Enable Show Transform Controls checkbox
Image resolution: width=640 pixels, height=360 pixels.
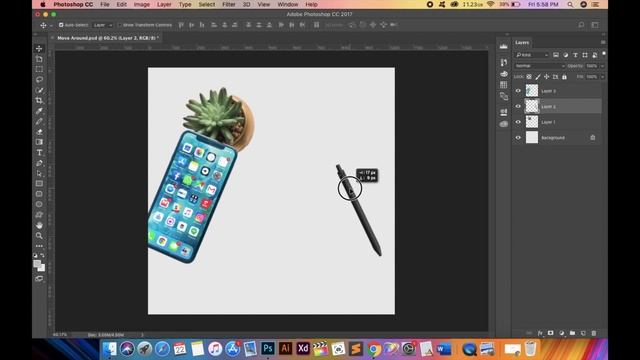[x=120, y=25]
